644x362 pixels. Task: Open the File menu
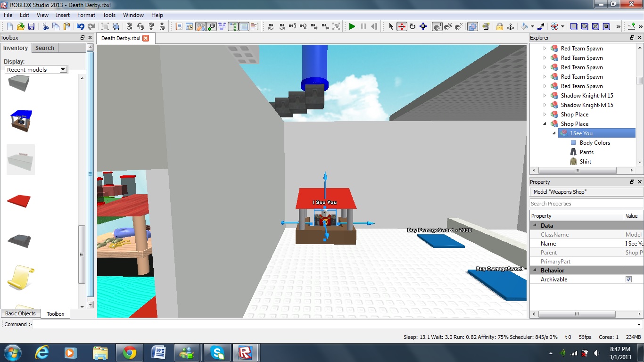tap(8, 15)
